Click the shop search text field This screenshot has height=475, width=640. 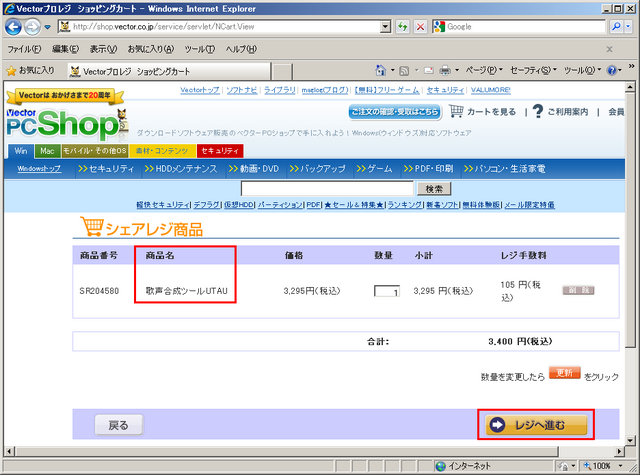(327, 189)
